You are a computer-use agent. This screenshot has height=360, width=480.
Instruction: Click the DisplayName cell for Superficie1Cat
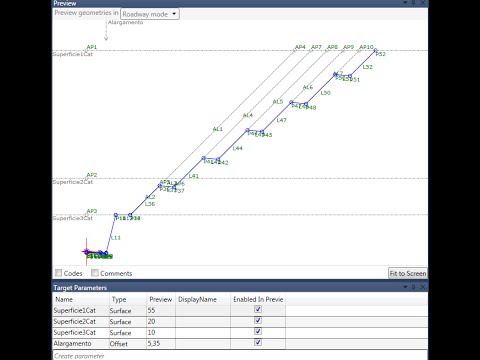pyautogui.click(x=203, y=310)
